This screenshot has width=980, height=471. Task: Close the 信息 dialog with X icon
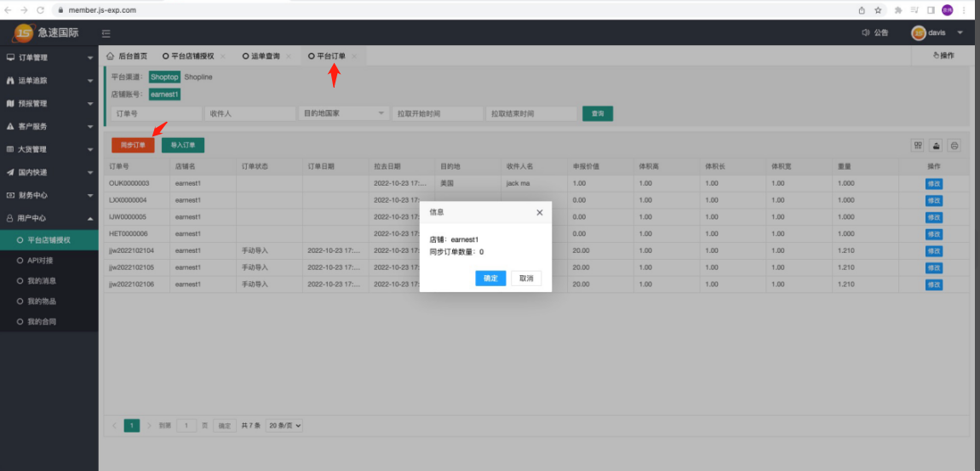coord(539,212)
